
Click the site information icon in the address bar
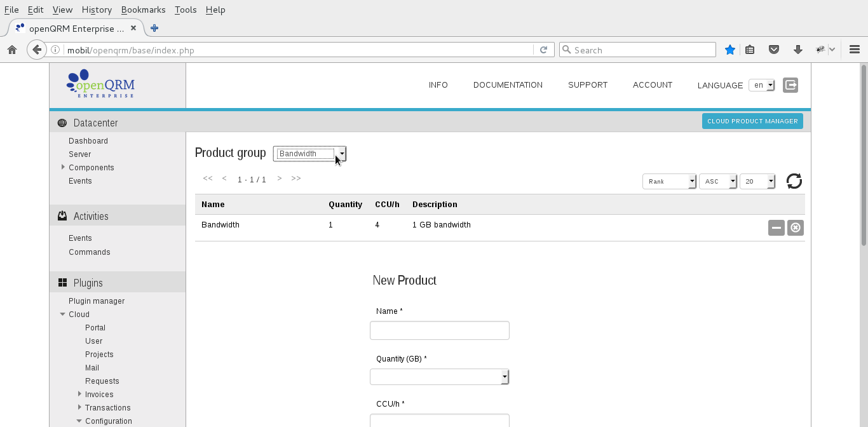(55, 50)
